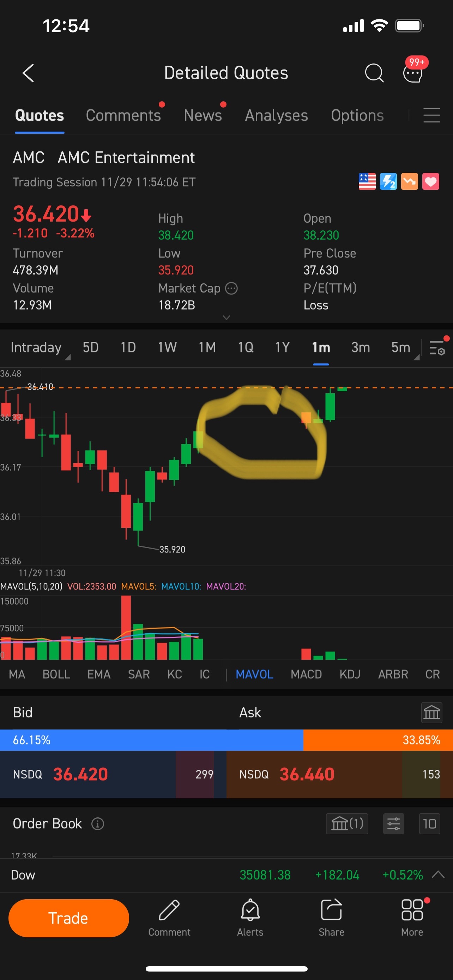Screen dimensions: 453x980
Task: Select the 1Q chart period
Action: coord(246,347)
